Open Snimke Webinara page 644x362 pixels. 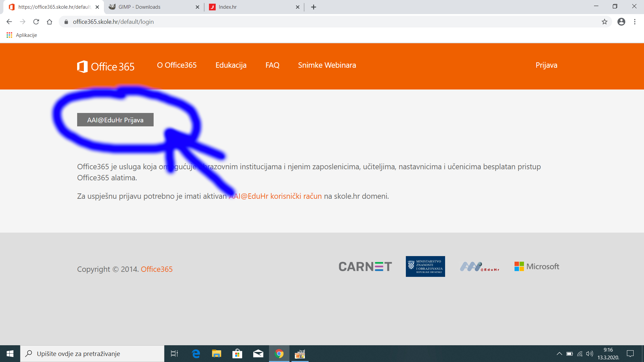click(x=327, y=65)
